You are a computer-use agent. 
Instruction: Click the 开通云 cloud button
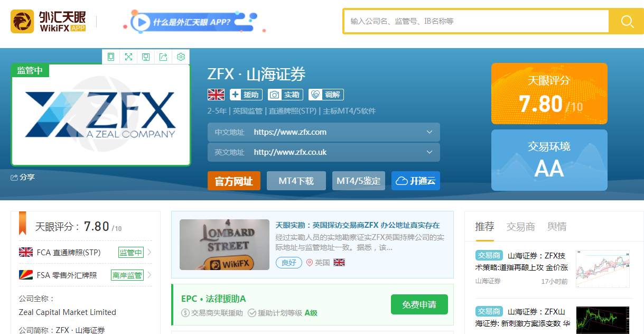tap(416, 181)
